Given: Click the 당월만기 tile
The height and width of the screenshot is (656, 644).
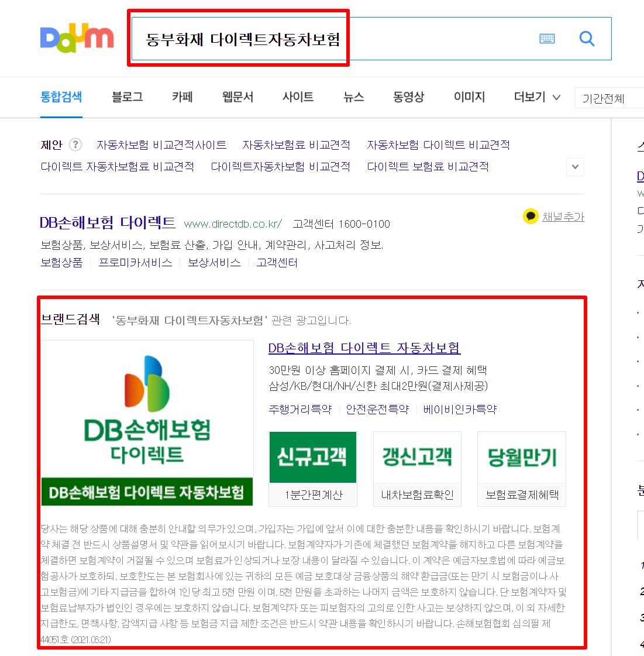Looking at the screenshot, I should tap(522, 457).
